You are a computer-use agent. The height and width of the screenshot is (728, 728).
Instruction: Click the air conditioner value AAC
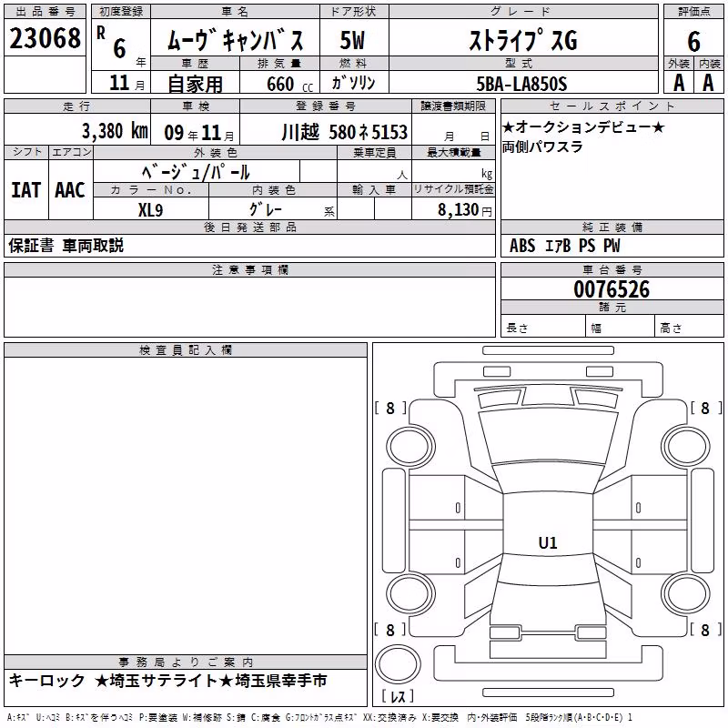click(70, 190)
